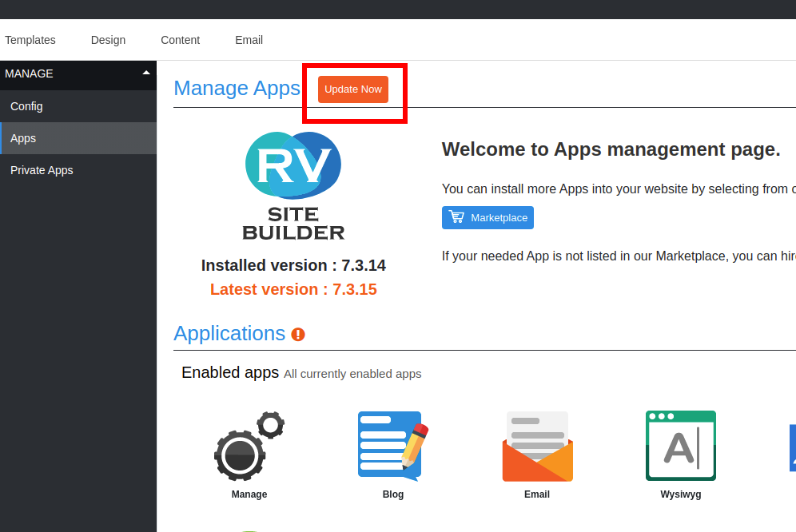Image resolution: width=796 pixels, height=532 pixels.
Task: Click the Email app label below envelope
Action: (x=537, y=494)
